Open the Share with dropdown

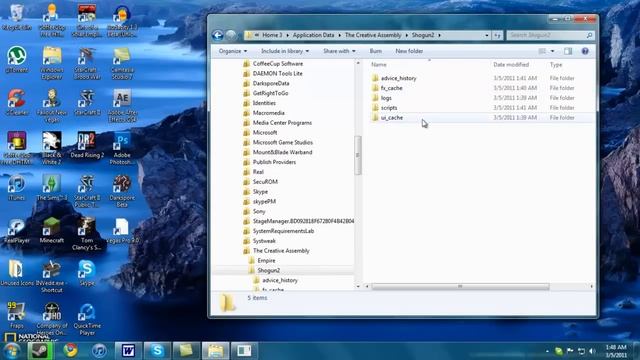pos(339,51)
